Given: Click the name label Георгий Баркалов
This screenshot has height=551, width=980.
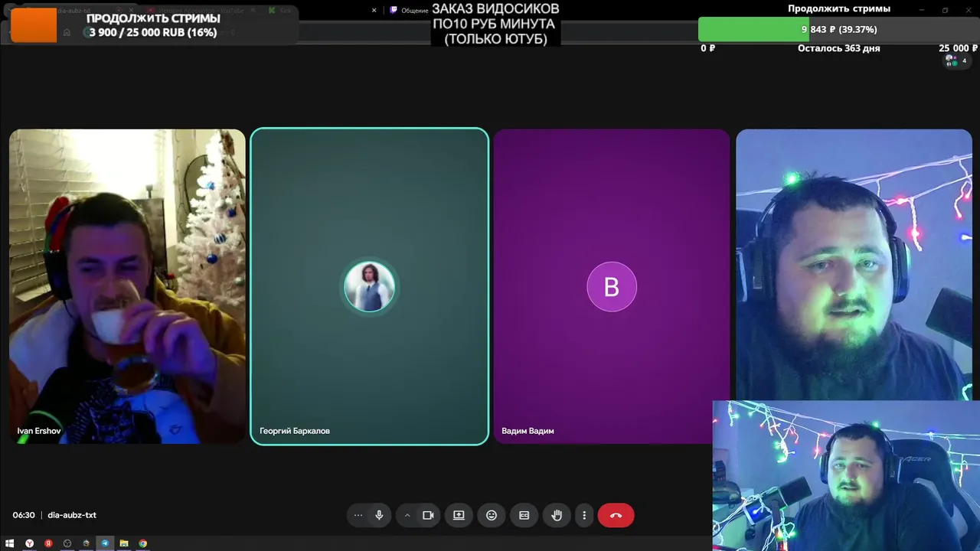Looking at the screenshot, I should [x=295, y=431].
